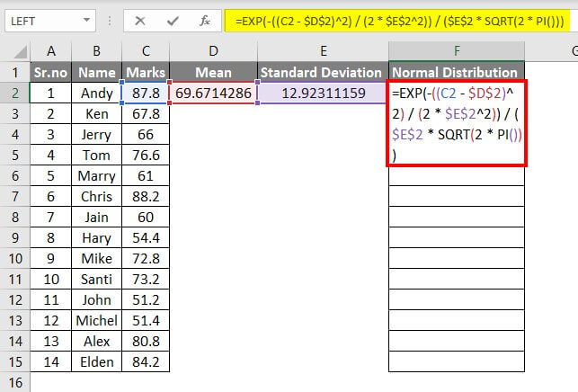Select Sr.no cell with value 14

pyautogui.click(x=51, y=361)
